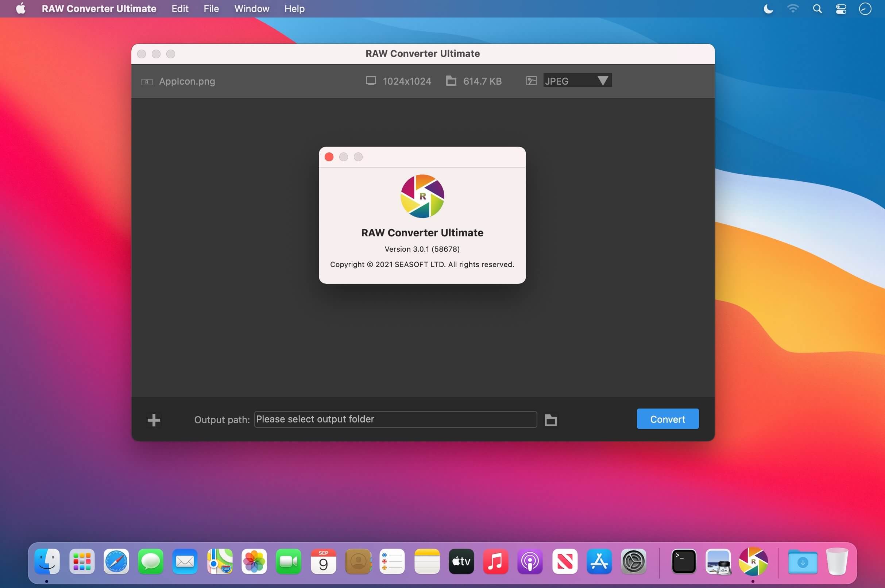Image resolution: width=885 pixels, height=588 pixels.
Task: Click the RAW file type icon beside AppIcon.png
Action: (147, 82)
